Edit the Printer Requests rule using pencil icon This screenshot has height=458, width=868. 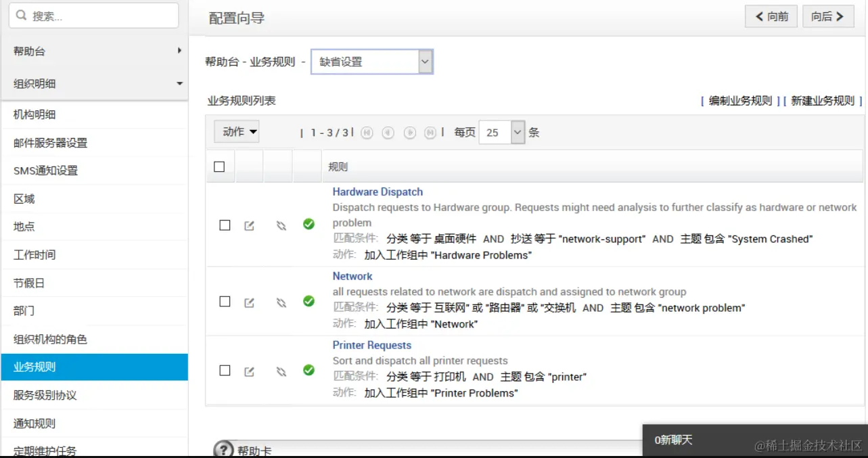(x=249, y=371)
